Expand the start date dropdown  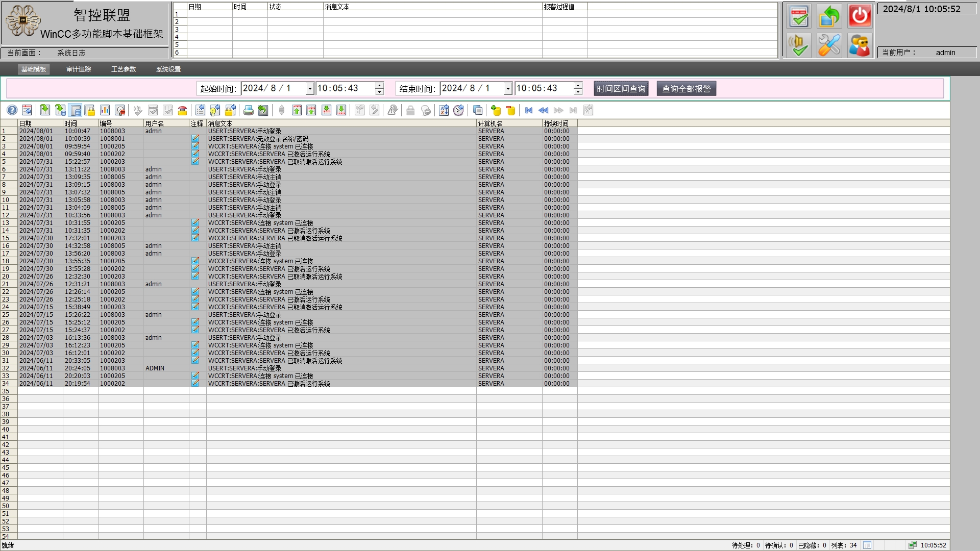tap(309, 89)
